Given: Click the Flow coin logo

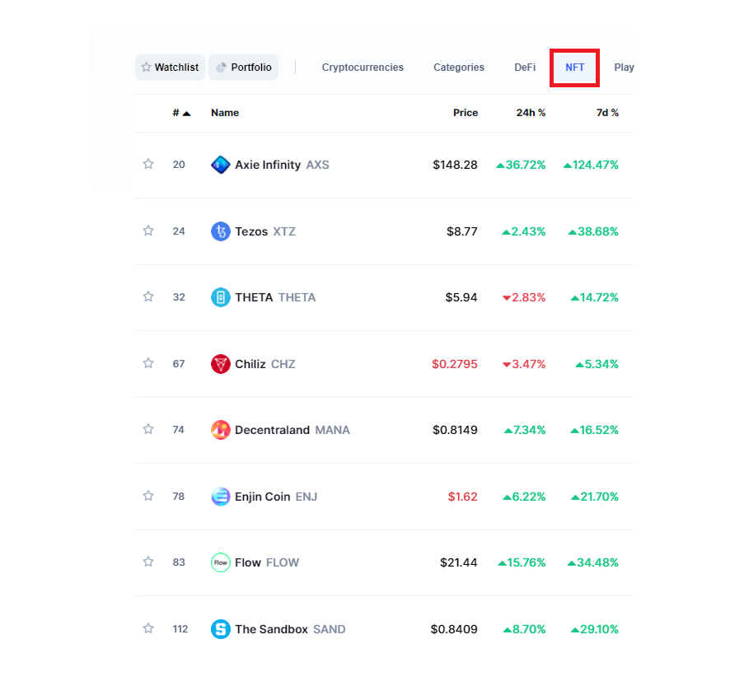Looking at the screenshot, I should coord(221,562).
